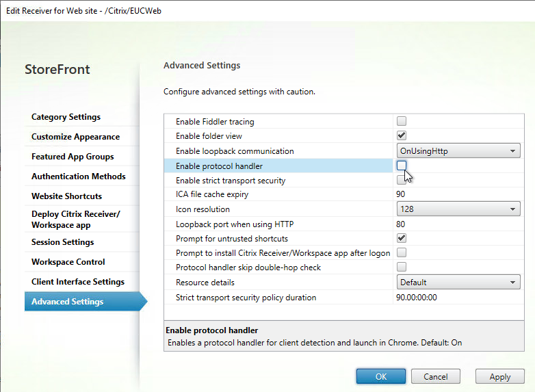Select the Enable loopback communication row label
The image size is (535, 392).
click(x=235, y=151)
